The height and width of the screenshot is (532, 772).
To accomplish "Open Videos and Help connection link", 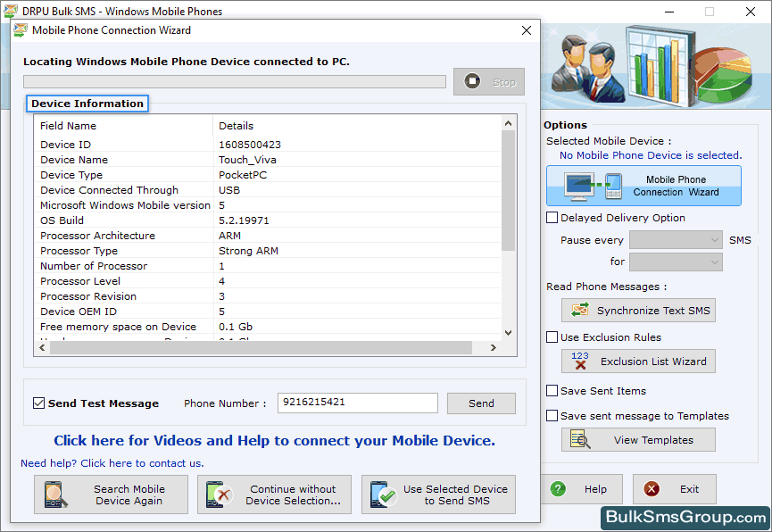I will point(274,440).
